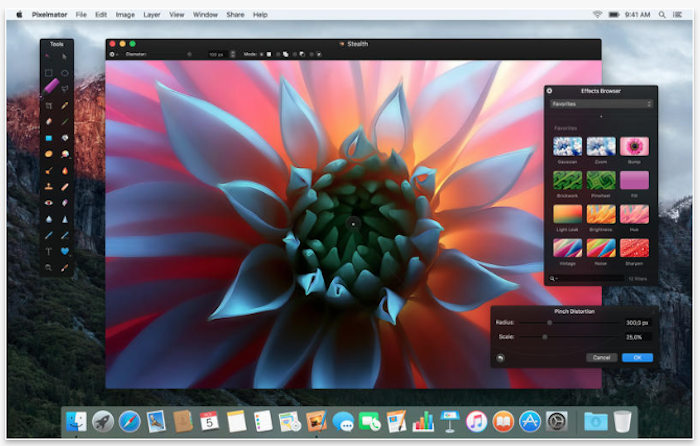
Task: Select the Crop tool
Action: click(49, 106)
